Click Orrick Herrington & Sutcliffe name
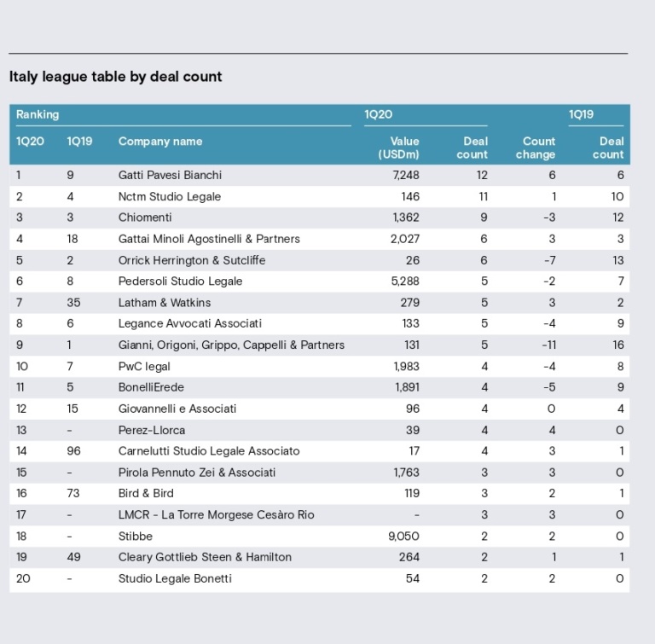Image resolution: width=655 pixels, height=644 pixels. tap(191, 260)
